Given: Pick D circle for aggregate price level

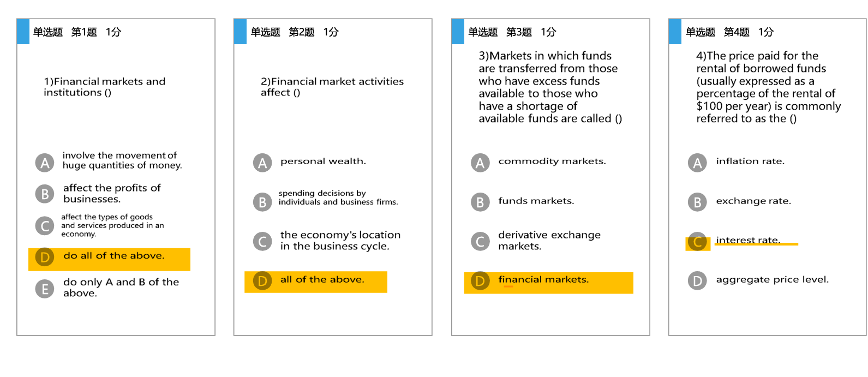Looking at the screenshot, I should coord(697,281).
